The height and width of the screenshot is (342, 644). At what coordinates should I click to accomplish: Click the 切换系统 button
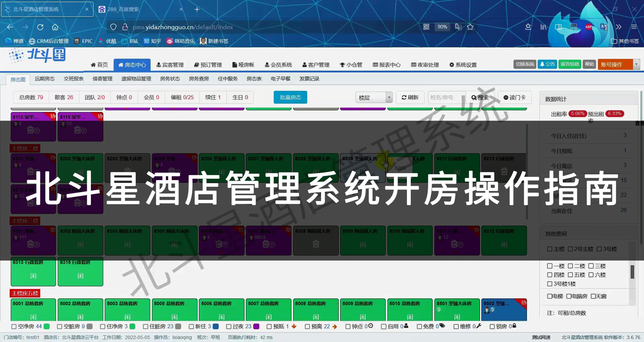pos(525,64)
